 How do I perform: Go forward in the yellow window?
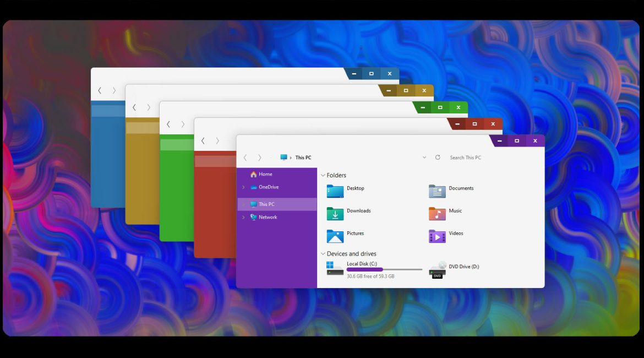click(x=148, y=107)
